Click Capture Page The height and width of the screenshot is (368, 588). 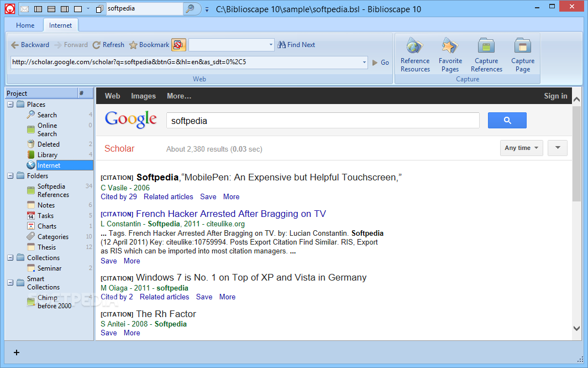pos(523,55)
